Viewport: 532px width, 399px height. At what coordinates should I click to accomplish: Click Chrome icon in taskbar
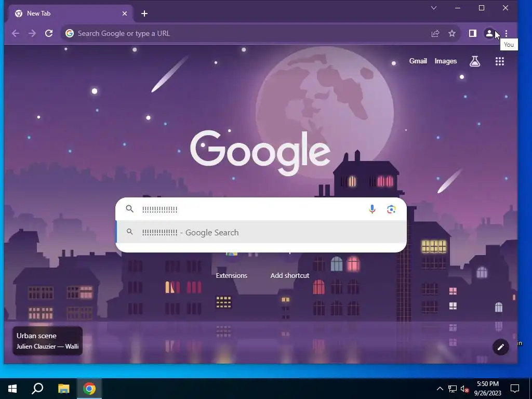pyautogui.click(x=89, y=389)
